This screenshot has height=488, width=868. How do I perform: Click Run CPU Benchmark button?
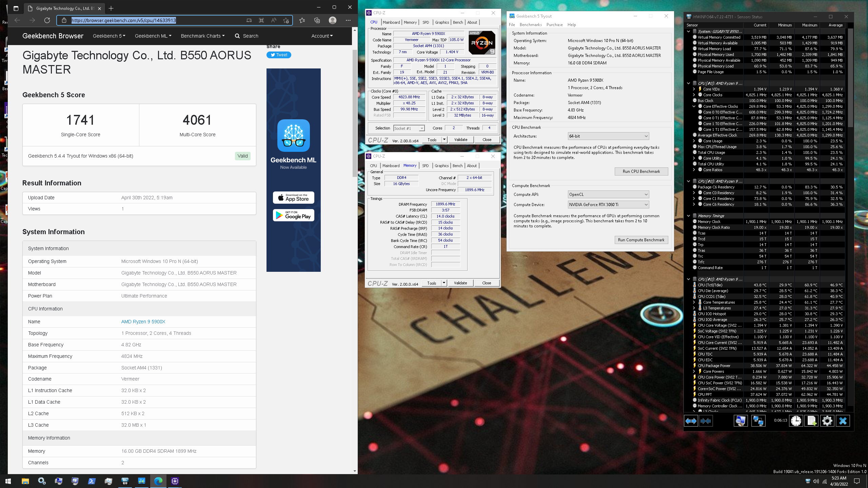coord(641,171)
